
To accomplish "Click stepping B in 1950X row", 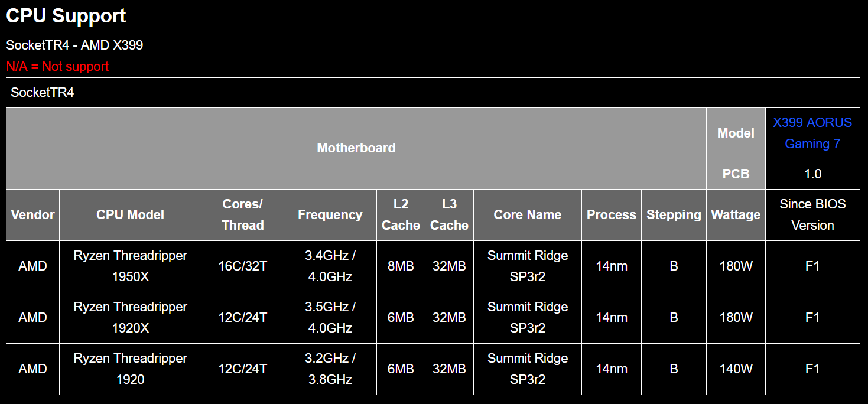I will pos(674,266).
